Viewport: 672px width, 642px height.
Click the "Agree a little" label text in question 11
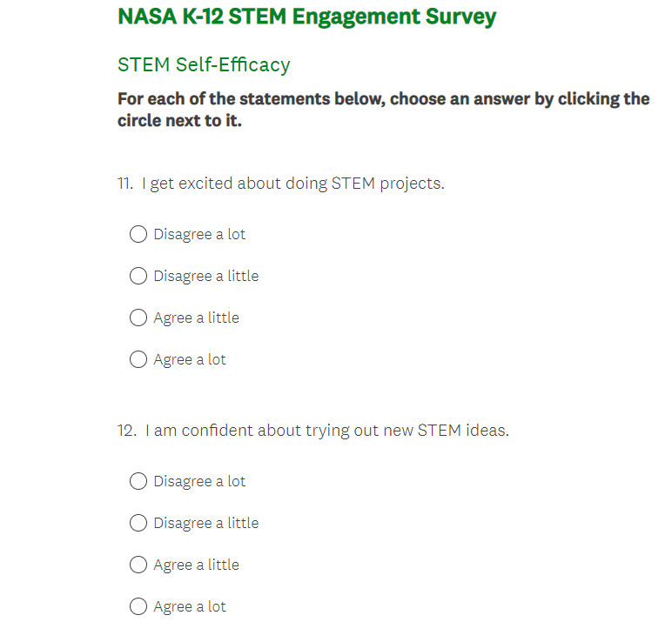[196, 318]
